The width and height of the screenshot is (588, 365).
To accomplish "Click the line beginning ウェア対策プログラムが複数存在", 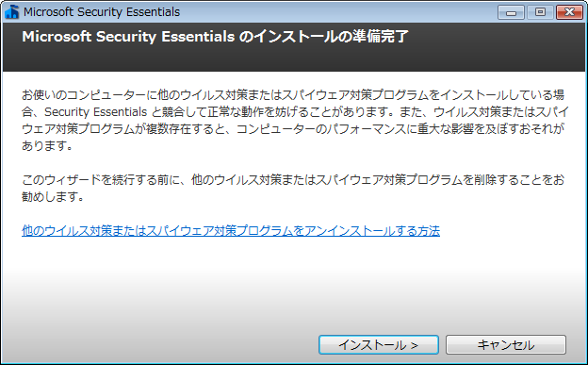I will pos(293,129).
